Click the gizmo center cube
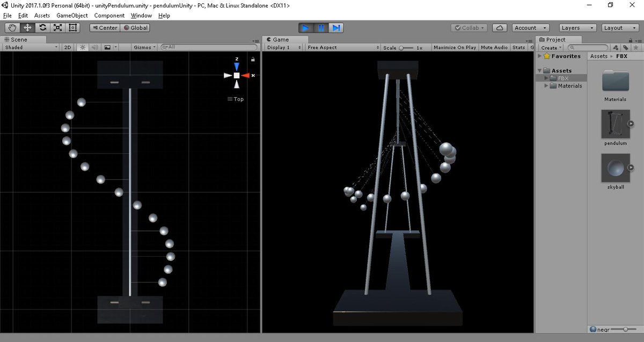Screen dimensions: 644x342 pos(237,75)
